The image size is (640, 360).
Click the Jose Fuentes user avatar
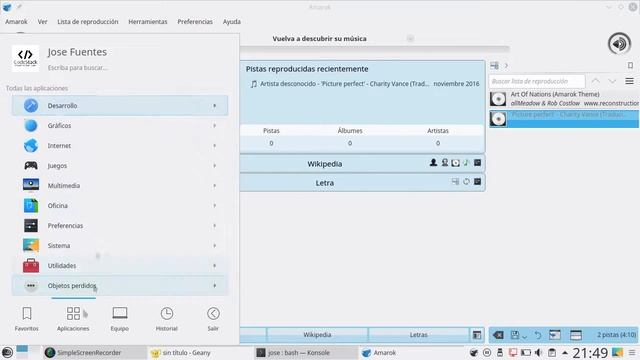[x=25, y=58]
